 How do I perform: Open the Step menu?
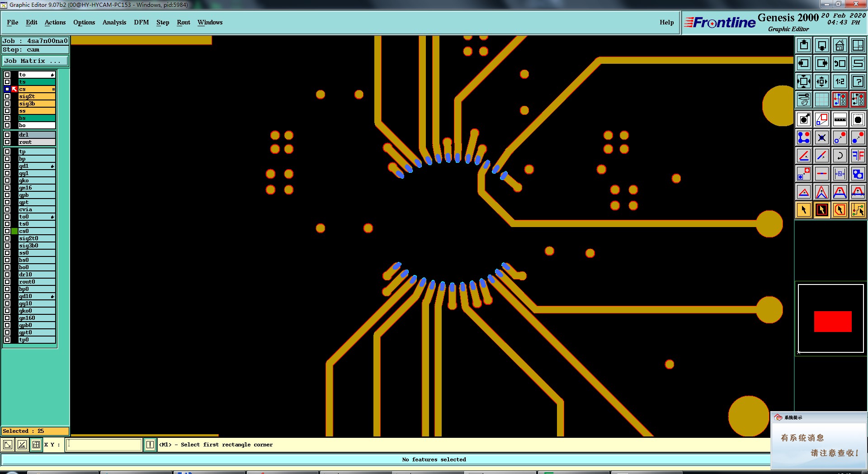click(163, 22)
